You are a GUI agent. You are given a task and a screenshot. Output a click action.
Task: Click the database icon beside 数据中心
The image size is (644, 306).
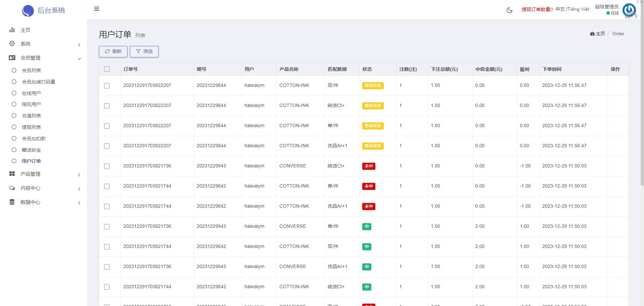(x=12, y=202)
